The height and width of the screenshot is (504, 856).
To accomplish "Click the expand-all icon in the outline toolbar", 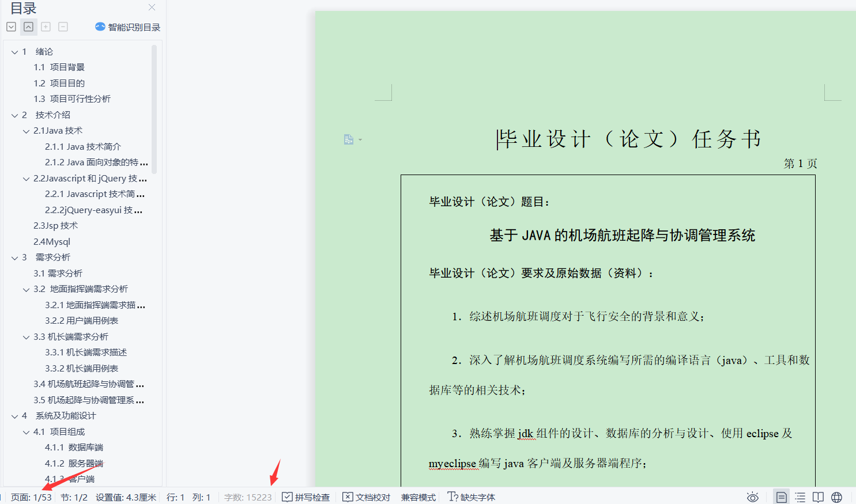I will pyautogui.click(x=11, y=26).
